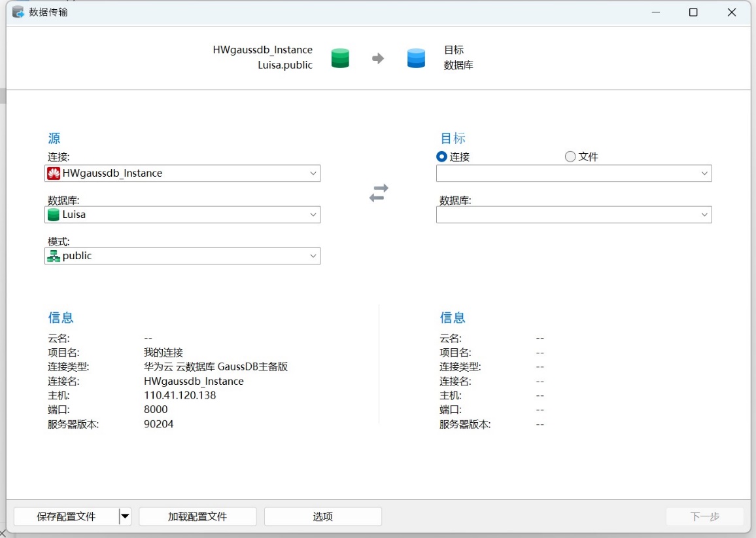
Task: Click the connection type 华为云 云数据库 GaussDB主备版
Action: pyautogui.click(x=216, y=367)
